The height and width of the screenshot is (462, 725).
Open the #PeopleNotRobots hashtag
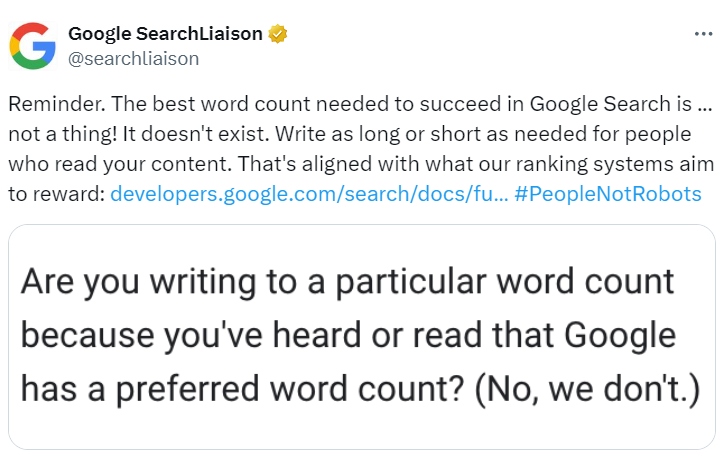point(608,194)
